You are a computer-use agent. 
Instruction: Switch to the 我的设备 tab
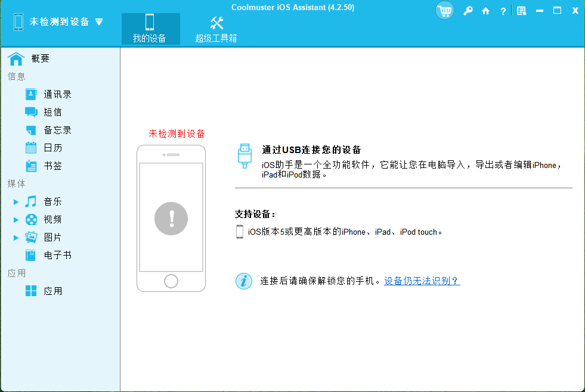[x=151, y=29]
